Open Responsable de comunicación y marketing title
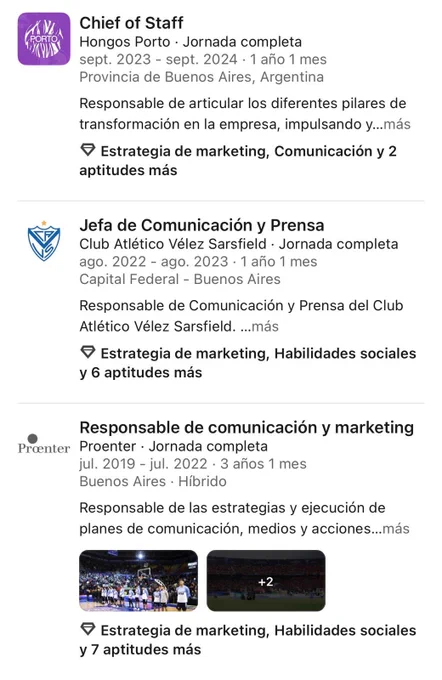The width and height of the screenshot is (442, 680). pos(246,427)
